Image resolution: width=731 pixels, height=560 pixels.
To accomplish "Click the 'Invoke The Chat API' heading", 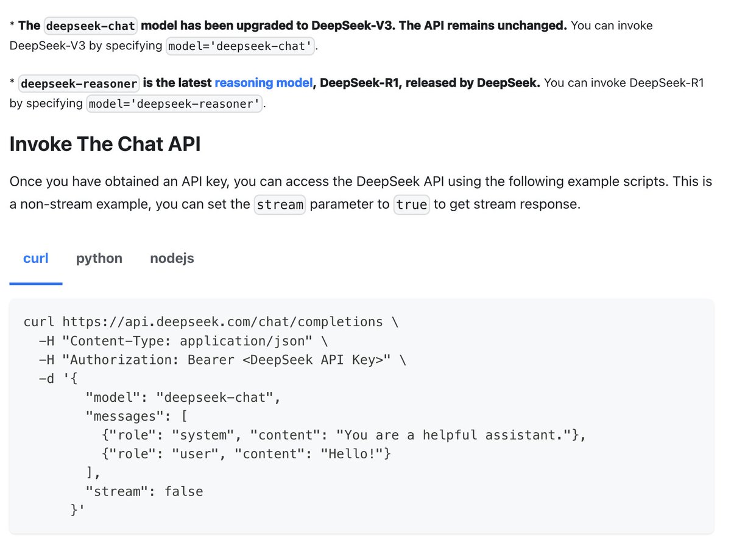I will pyautogui.click(x=105, y=144).
